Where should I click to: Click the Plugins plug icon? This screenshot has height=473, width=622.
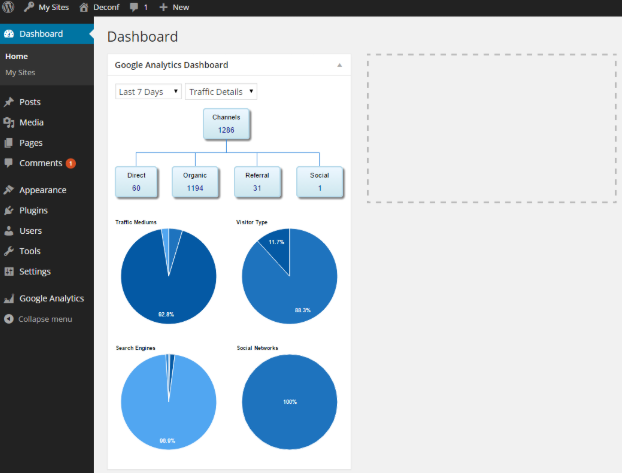(x=9, y=211)
